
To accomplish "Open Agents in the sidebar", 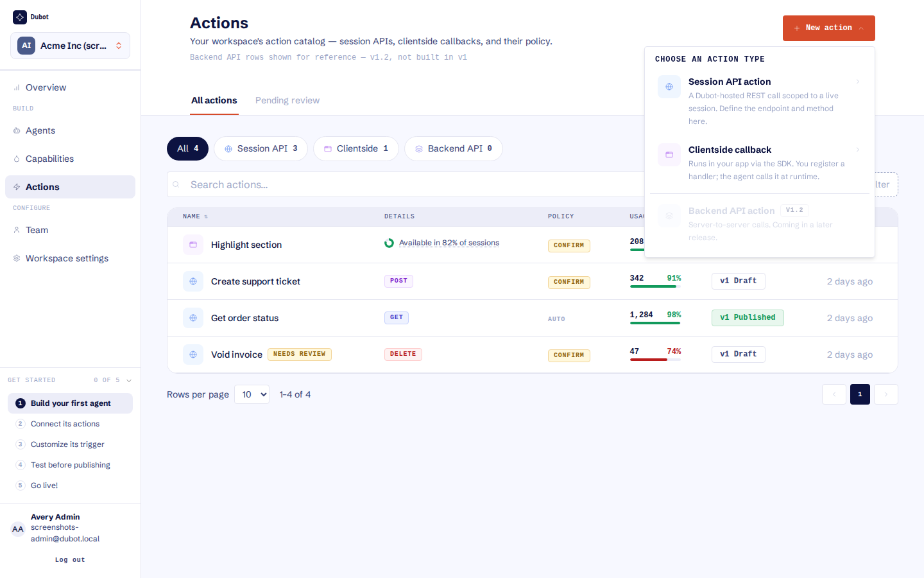I will click(x=71, y=130).
